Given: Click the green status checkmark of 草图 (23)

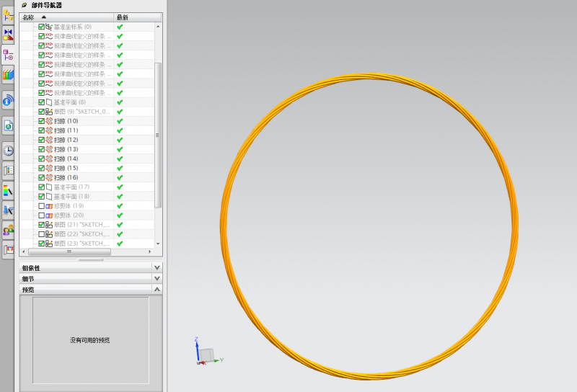Looking at the screenshot, I should click(120, 244).
